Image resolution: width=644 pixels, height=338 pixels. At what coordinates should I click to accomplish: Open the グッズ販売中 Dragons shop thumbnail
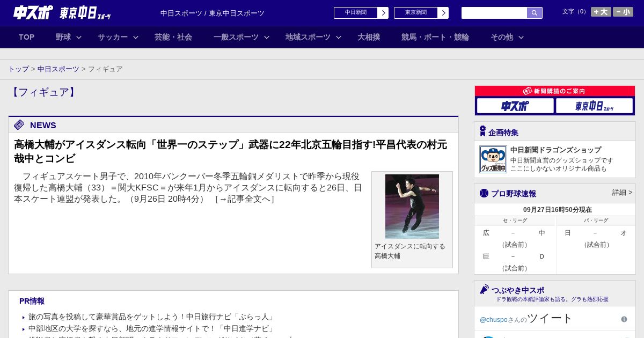coord(493,159)
